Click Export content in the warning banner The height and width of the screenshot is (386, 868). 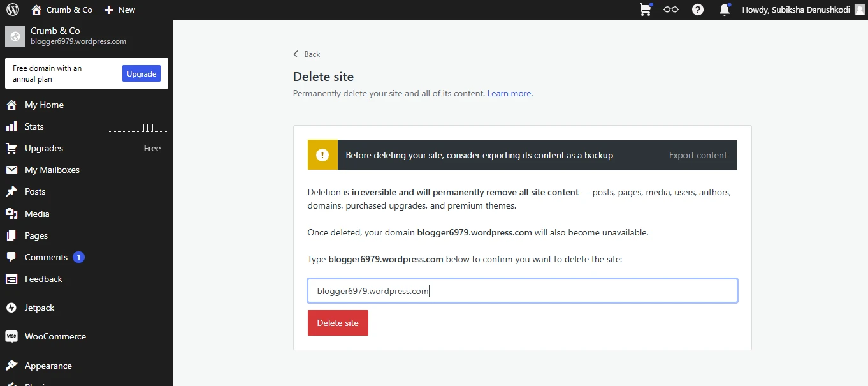698,155
